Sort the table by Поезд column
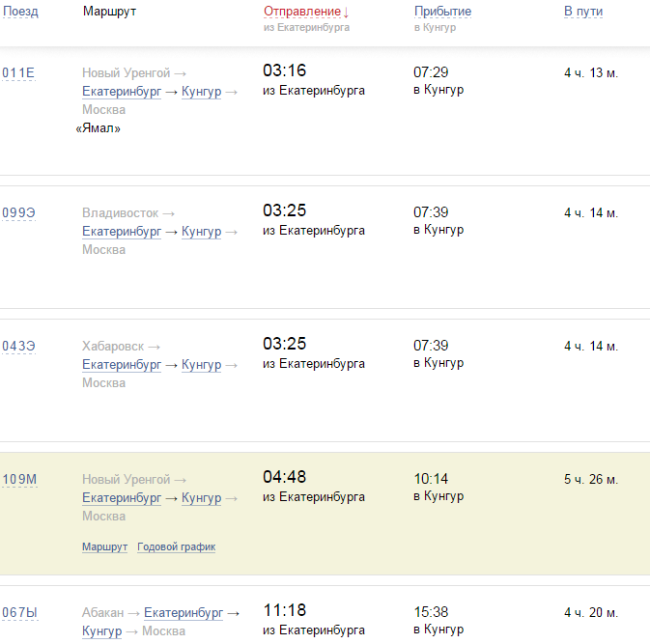Screen dimensions: 650x644 point(20,12)
